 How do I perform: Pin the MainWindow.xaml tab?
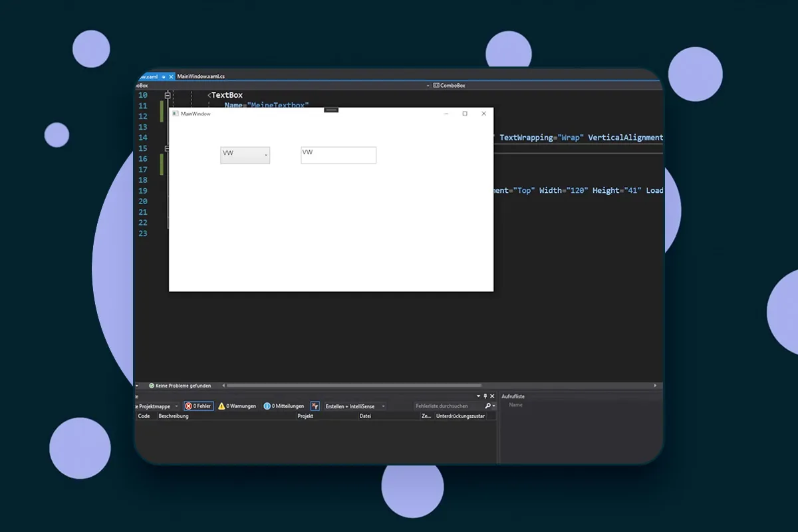point(164,76)
